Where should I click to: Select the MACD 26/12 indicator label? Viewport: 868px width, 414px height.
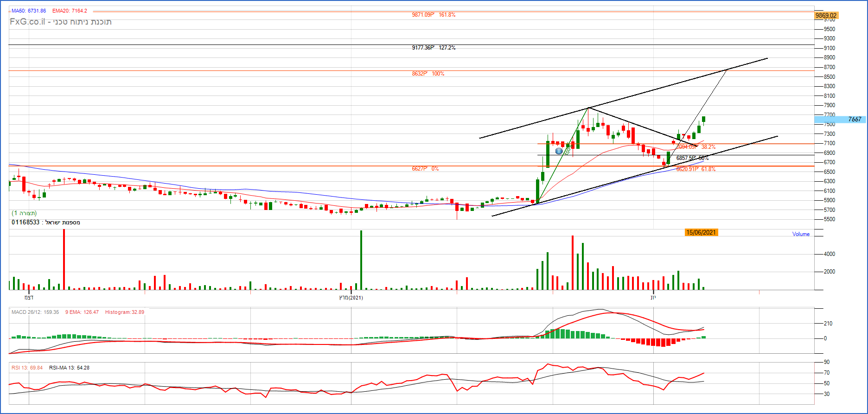pos(35,312)
